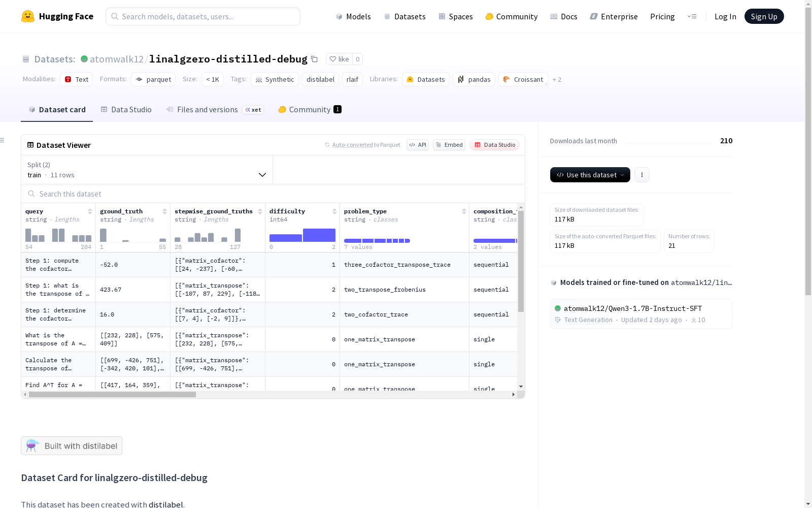This screenshot has width=812, height=508.
Task: Select the two_transpose_frobenius cell
Action: pos(404,290)
